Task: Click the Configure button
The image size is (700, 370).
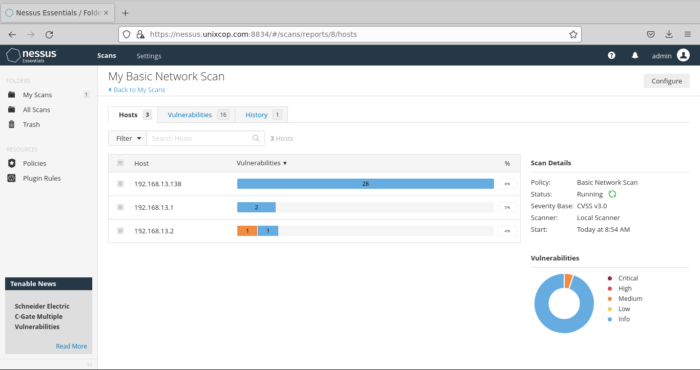Action: [667, 81]
